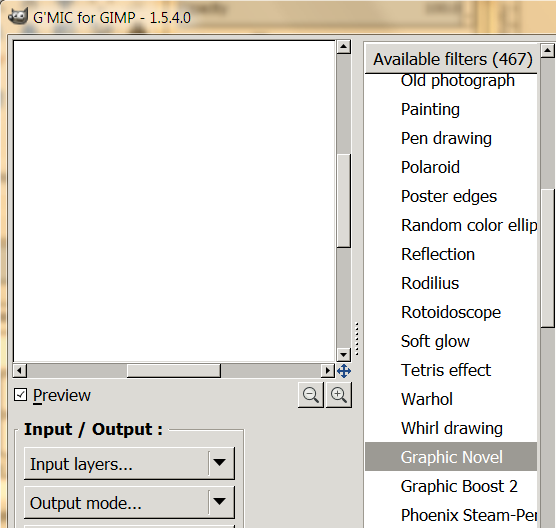
Task: Open the Output mode dropdown
Action: click(129, 502)
